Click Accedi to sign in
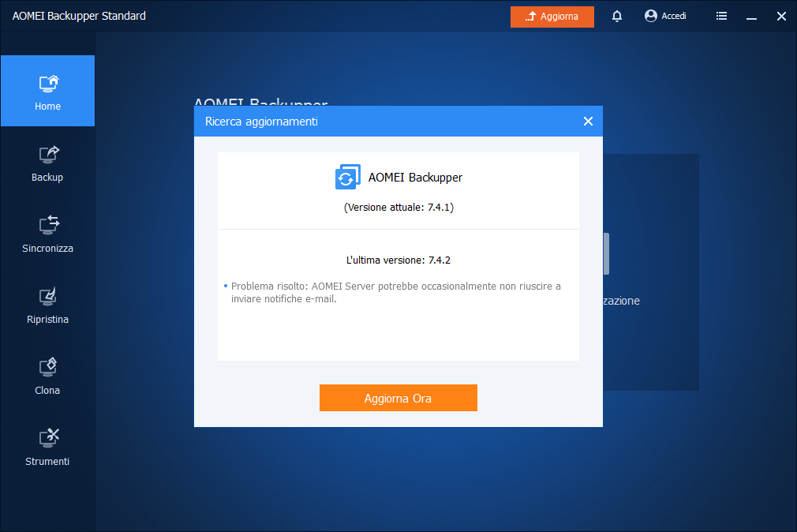The width and height of the screenshot is (797, 532). [665, 17]
